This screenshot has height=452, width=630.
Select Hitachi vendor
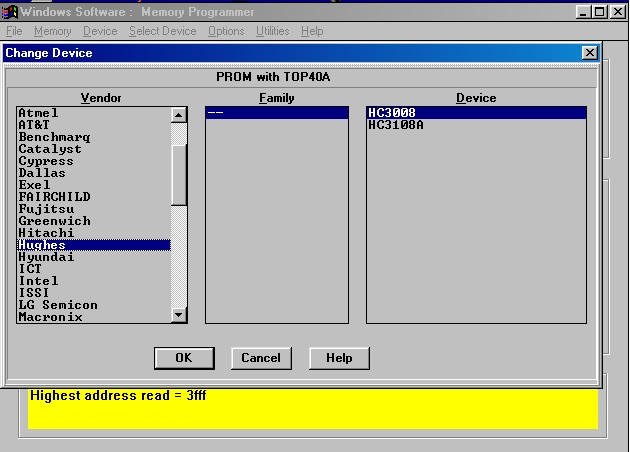click(94, 233)
